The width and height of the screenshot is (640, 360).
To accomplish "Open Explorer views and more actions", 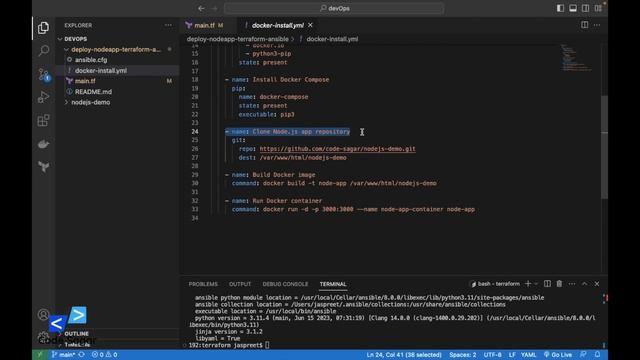I will pos(168,25).
